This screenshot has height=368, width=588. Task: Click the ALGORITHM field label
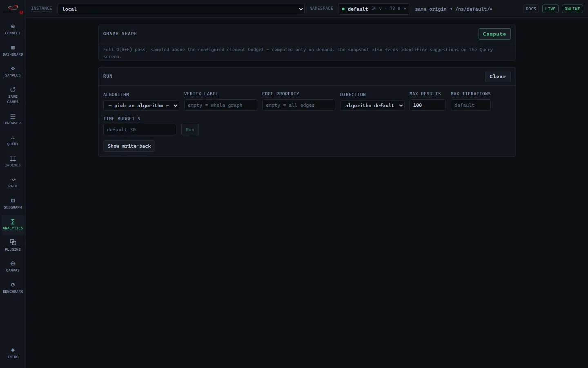pos(116,94)
